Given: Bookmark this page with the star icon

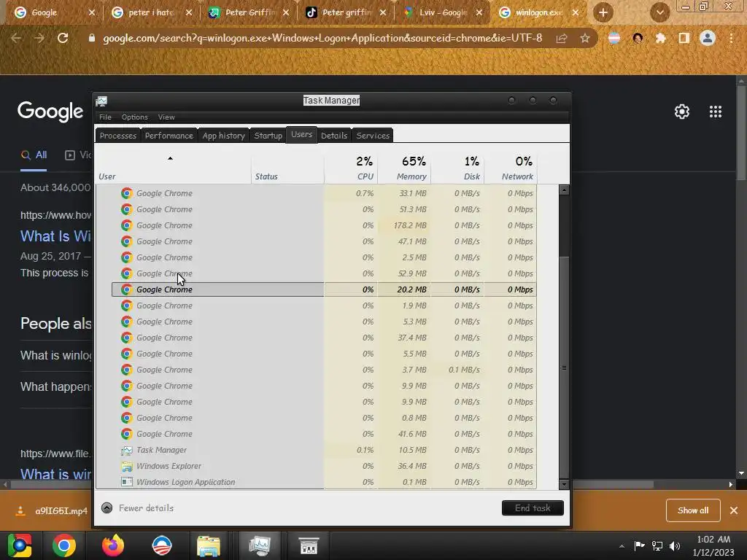Looking at the screenshot, I should tap(585, 38).
